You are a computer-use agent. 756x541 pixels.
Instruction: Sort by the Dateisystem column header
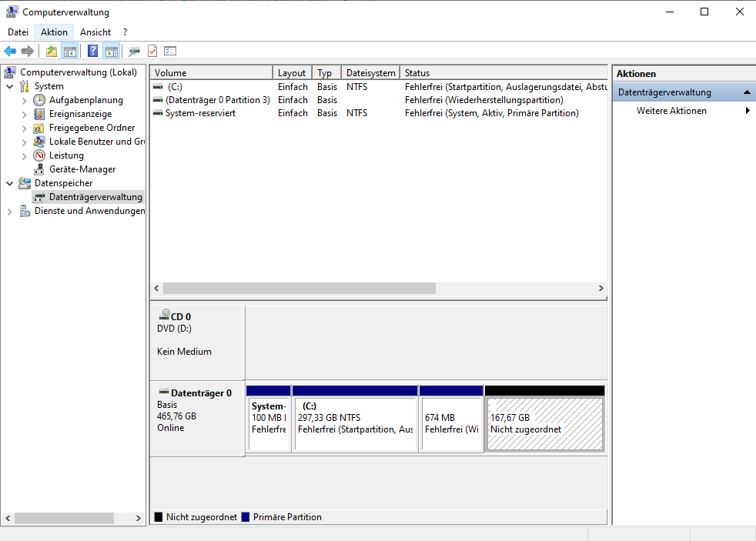(371, 73)
